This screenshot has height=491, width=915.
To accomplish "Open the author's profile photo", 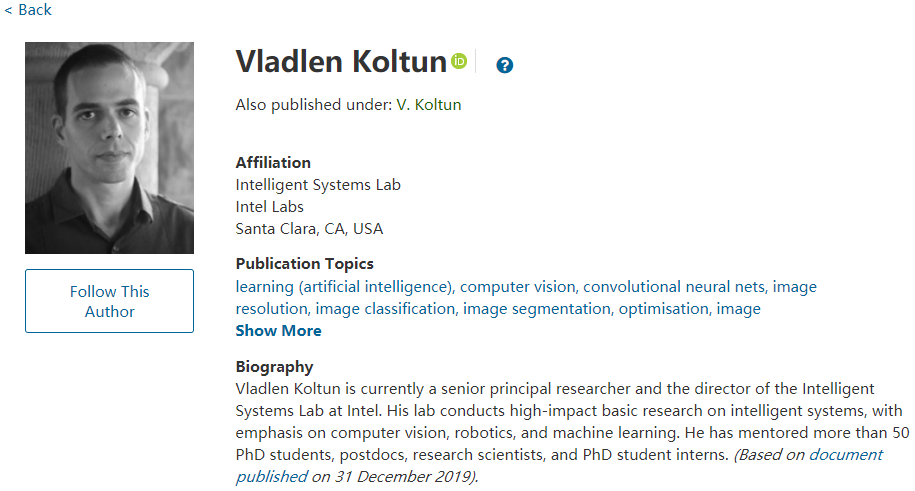I will (x=109, y=148).
